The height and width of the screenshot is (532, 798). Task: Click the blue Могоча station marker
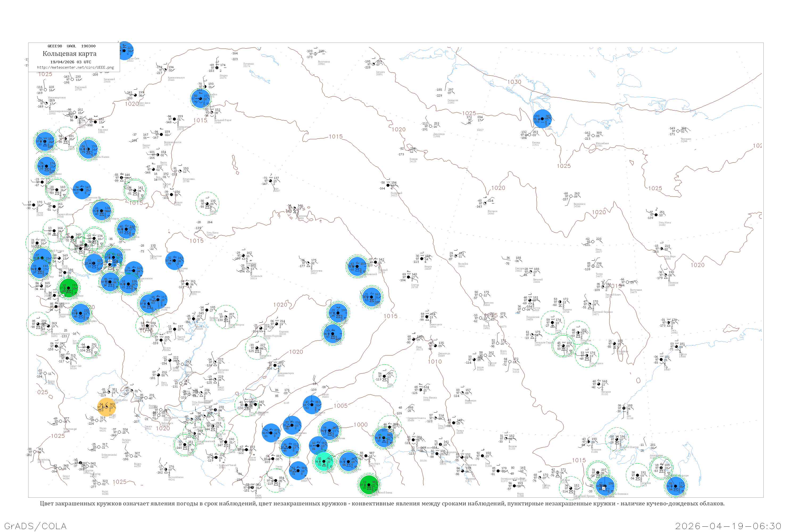384,438
